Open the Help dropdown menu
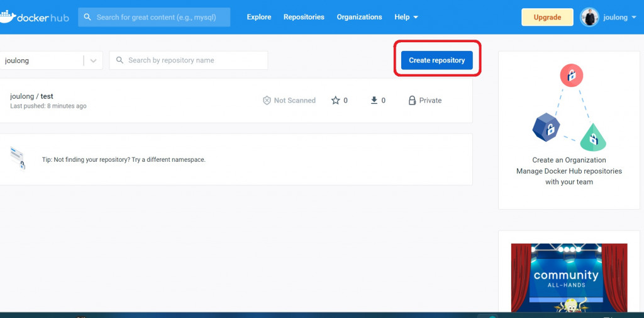This screenshot has height=318, width=644. coord(406,17)
